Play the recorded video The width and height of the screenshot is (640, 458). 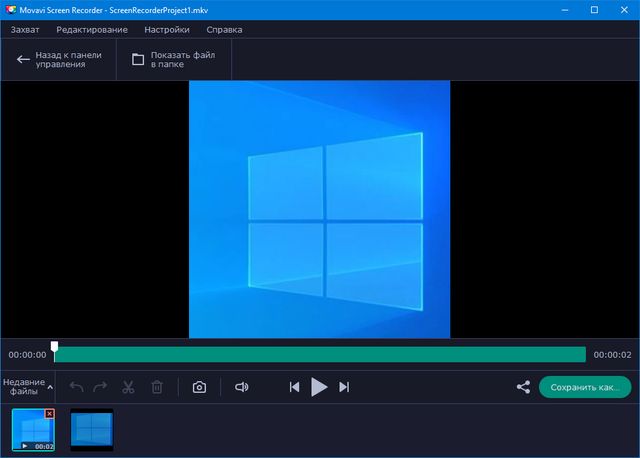coord(319,387)
